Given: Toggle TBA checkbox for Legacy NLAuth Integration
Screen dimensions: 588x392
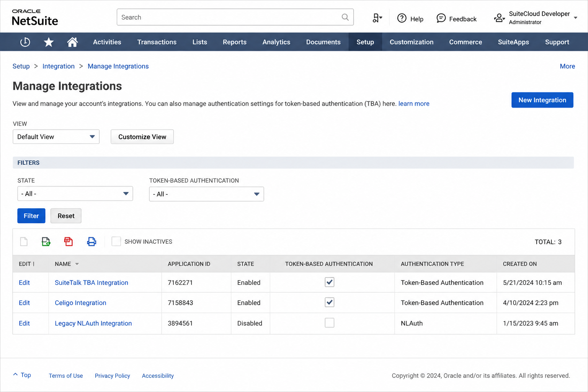Looking at the screenshot, I should tap(329, 323).
